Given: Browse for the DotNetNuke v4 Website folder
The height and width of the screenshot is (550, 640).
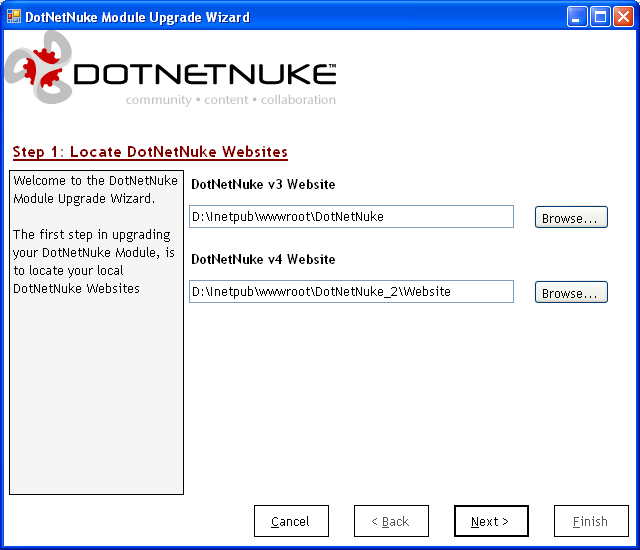Looking at the screenshot, I should click(x=571, y=292).
